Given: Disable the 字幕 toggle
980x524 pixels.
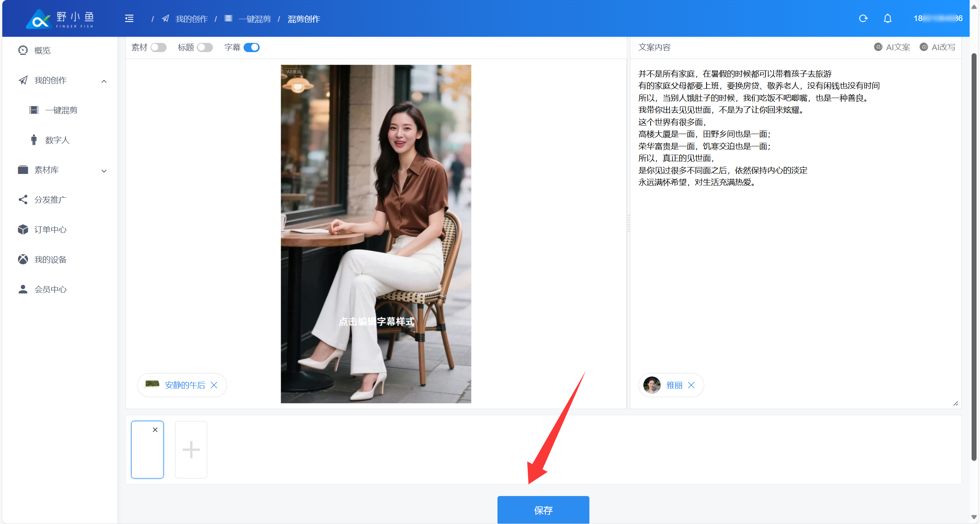Looking at the screenshot, I should click(251, 47).
